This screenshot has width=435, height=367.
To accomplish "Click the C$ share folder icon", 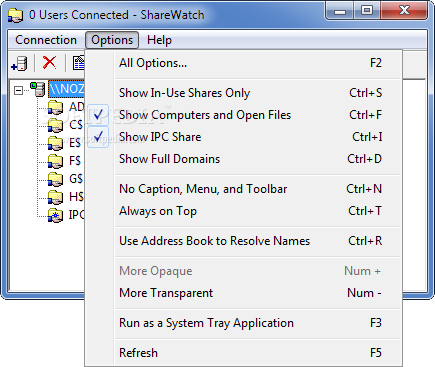I will pyautogui.click(x=55, y=125).
